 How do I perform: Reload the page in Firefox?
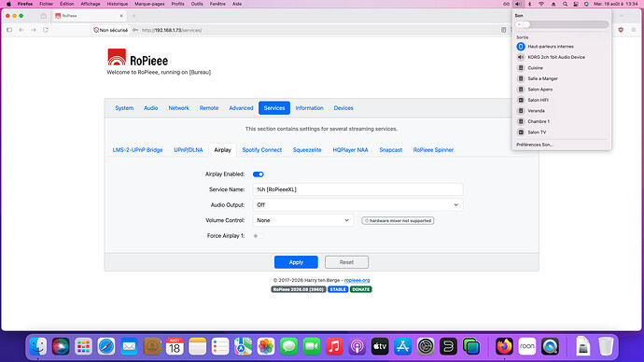tap(46, 30)
